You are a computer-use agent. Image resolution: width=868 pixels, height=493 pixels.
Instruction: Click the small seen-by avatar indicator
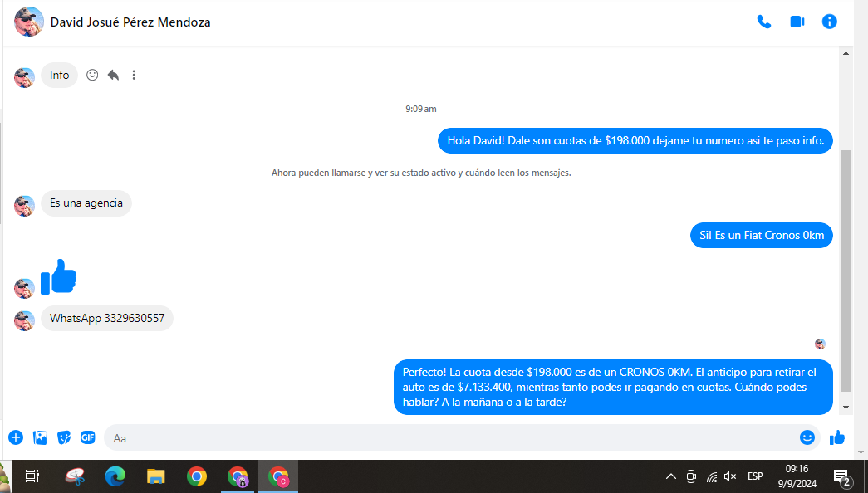820,344
